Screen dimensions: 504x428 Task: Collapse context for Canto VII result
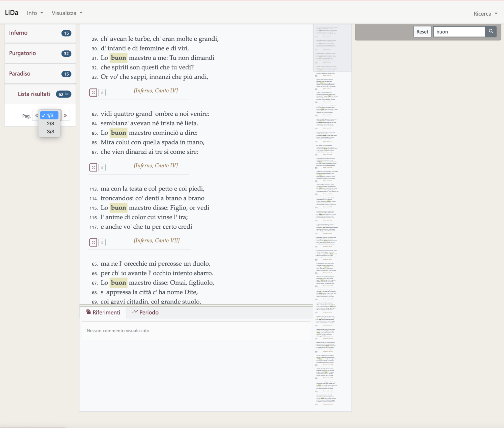pyautogui.click(x=102, y=242)
